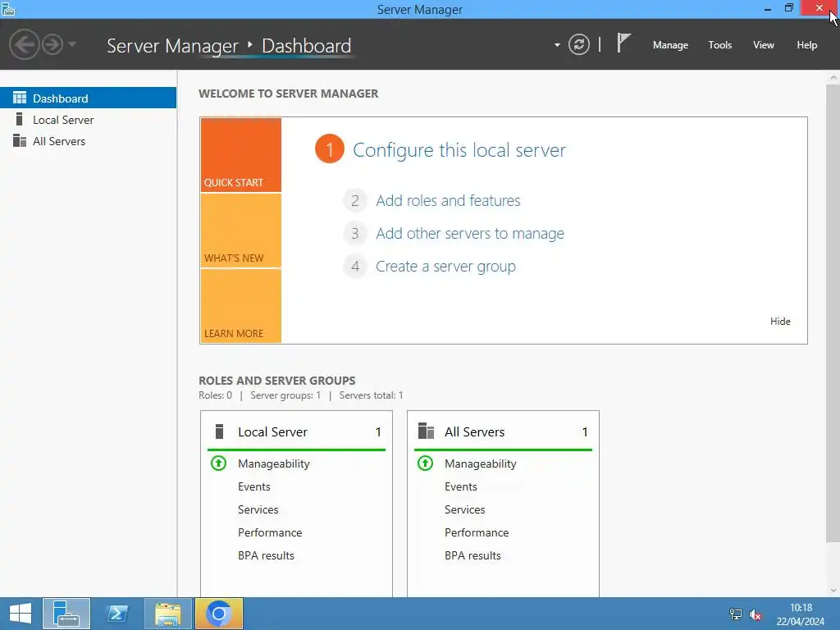This screenshot has height=630, width=840.
Task: Open Performance in All Servers tile
Action: click(x=477, y=532)
